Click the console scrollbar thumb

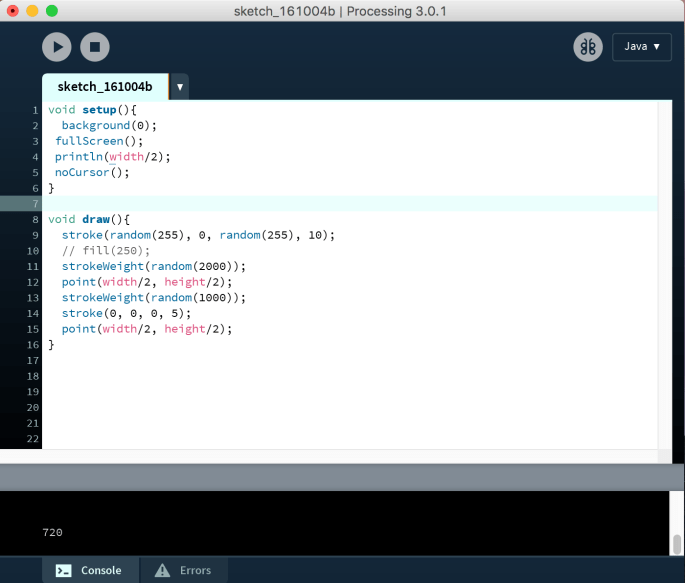[x=677, y=544]
